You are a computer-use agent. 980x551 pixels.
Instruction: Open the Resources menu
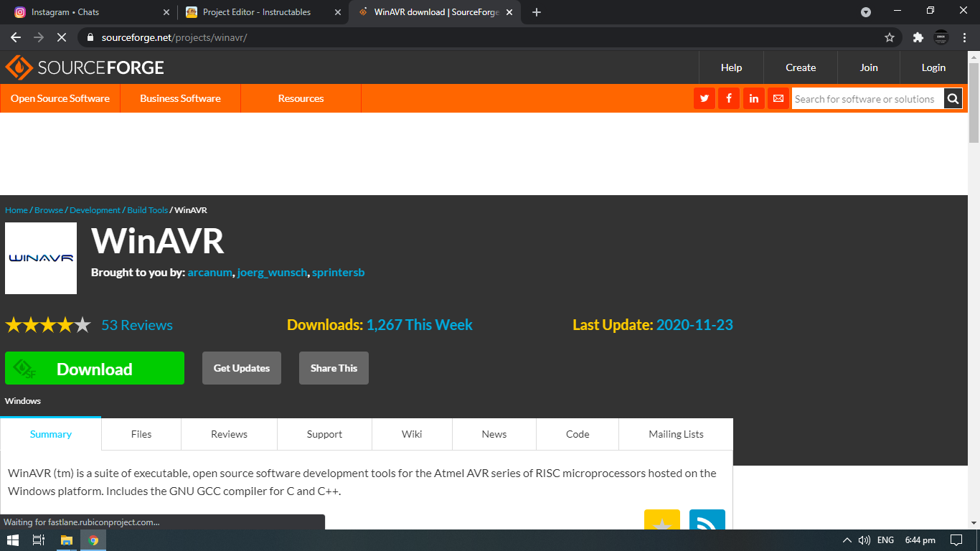point(301,98)
